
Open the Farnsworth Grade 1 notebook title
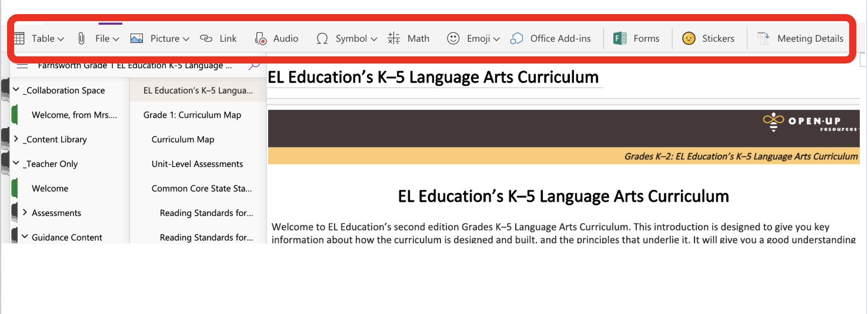click(135, 65)
